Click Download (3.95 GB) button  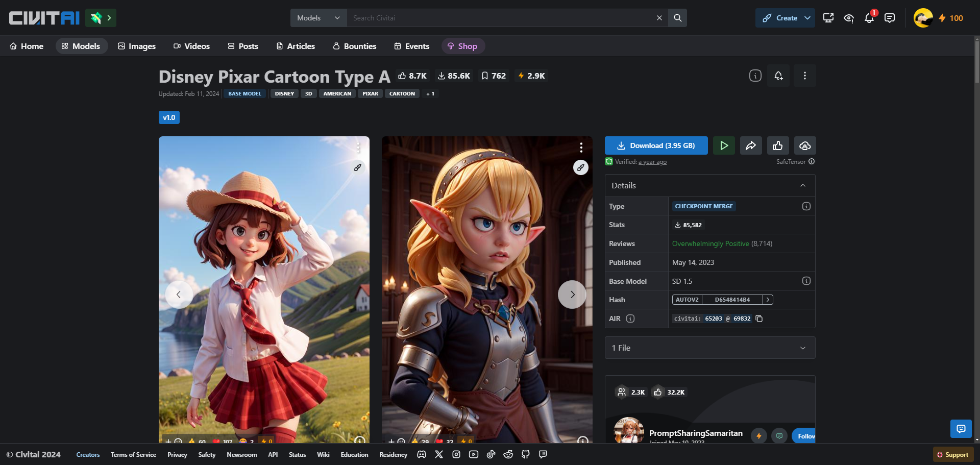click(656, 145)
